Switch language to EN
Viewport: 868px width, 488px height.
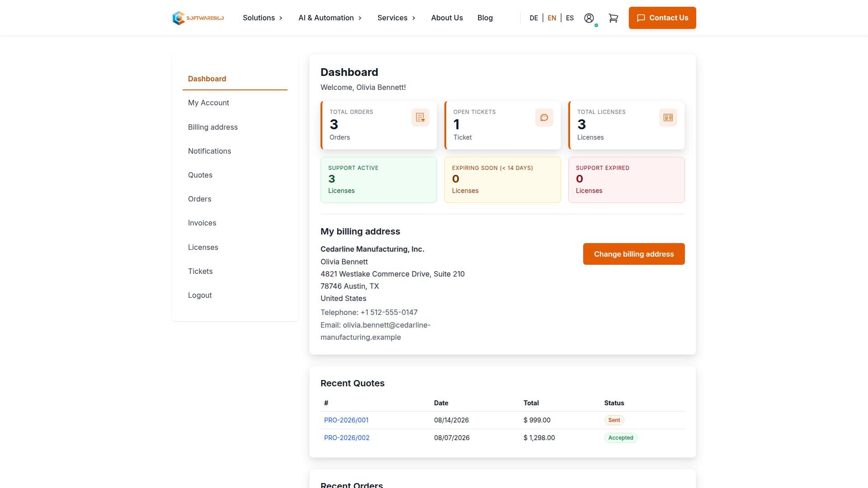point(552,18)
